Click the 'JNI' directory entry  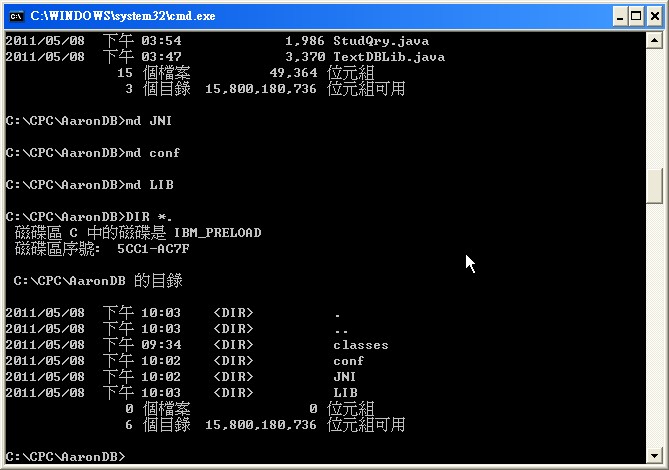coord(344,377)
